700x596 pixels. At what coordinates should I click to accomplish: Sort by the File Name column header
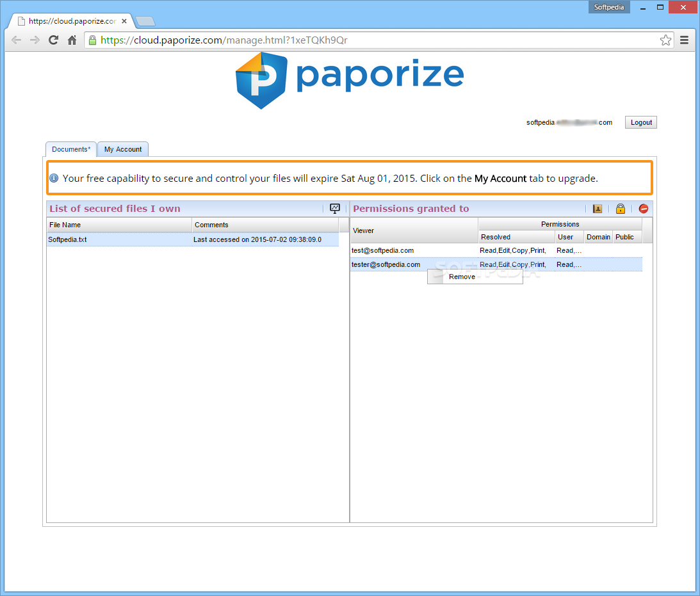119,225
